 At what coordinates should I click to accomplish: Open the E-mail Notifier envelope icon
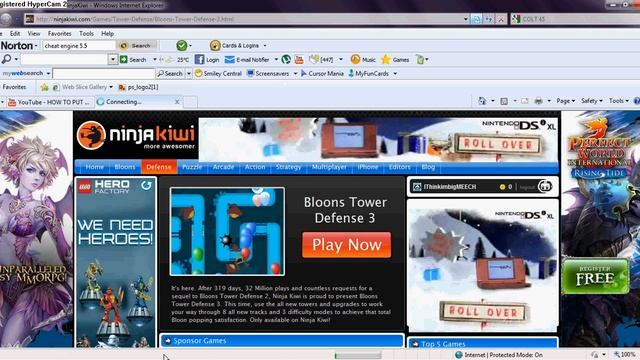click(x=230, y=60)
